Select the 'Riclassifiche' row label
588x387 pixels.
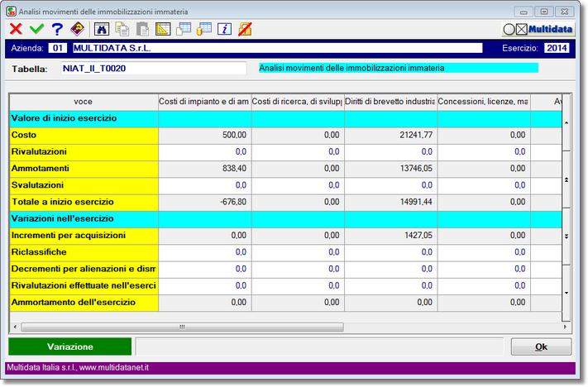tap(84, 252)
